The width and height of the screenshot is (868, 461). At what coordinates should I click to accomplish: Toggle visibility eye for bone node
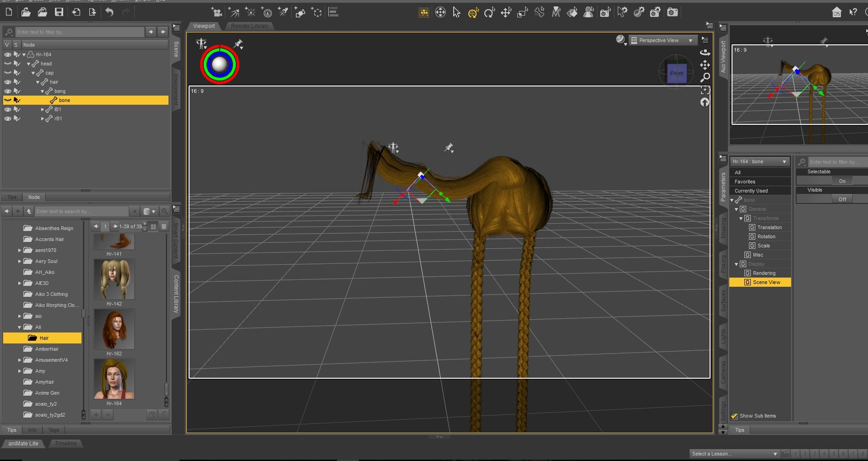pos(8,100)
